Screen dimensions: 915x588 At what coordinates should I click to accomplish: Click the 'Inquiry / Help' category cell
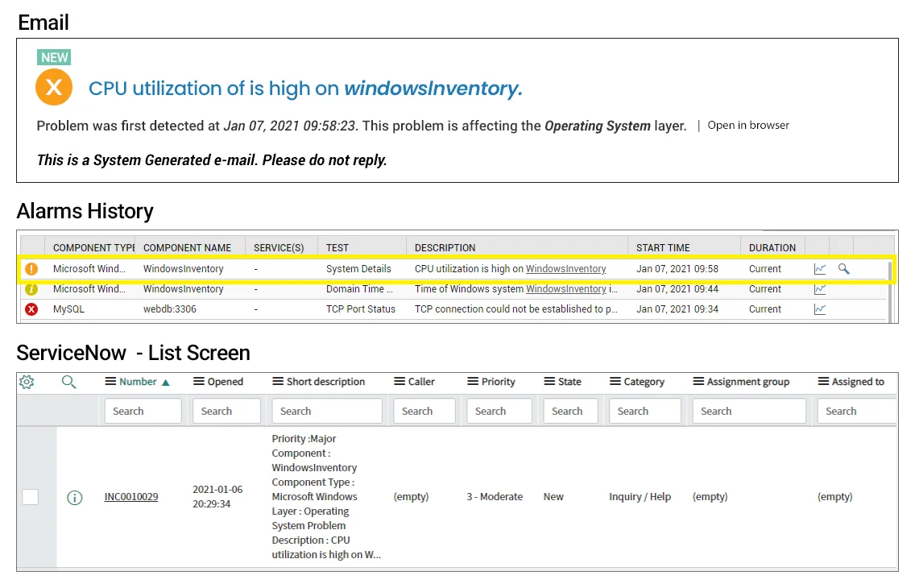pyautogui.click(x=640, y=497)
